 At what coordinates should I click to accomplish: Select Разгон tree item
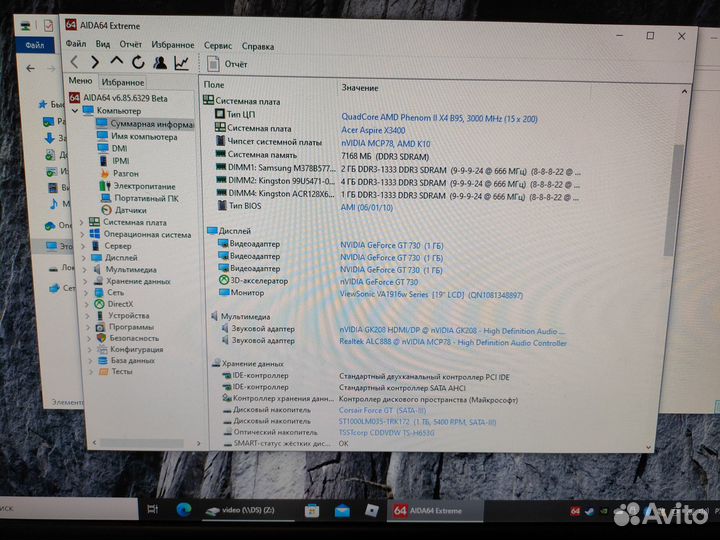(119, 174)
